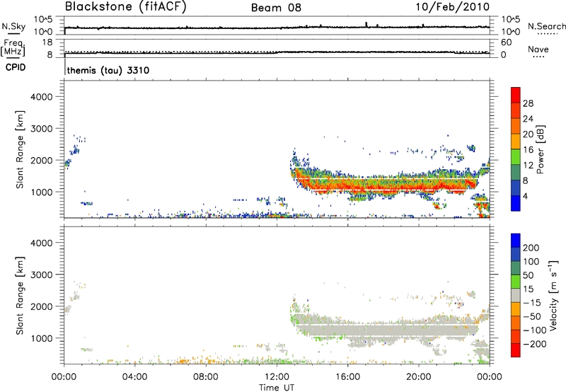Click the red bottom of velocity colorbar
Screen dimensions: 566x392
(516, 350)
